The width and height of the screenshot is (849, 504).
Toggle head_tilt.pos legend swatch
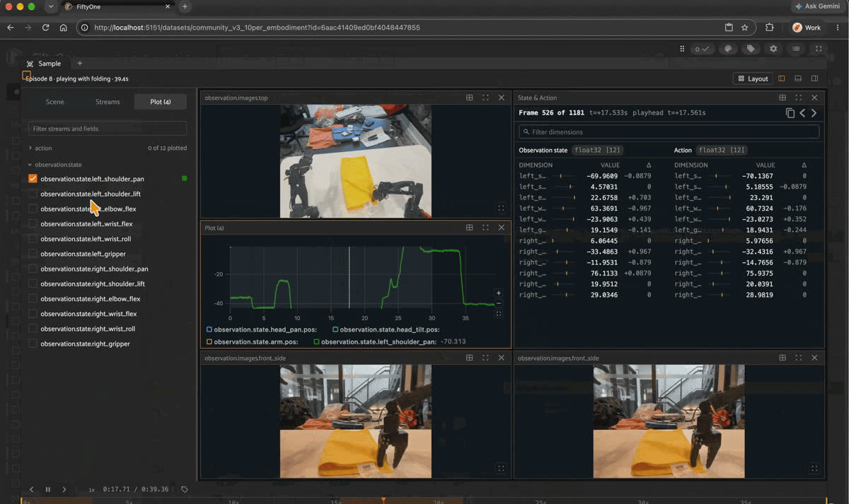click(335, 329)
